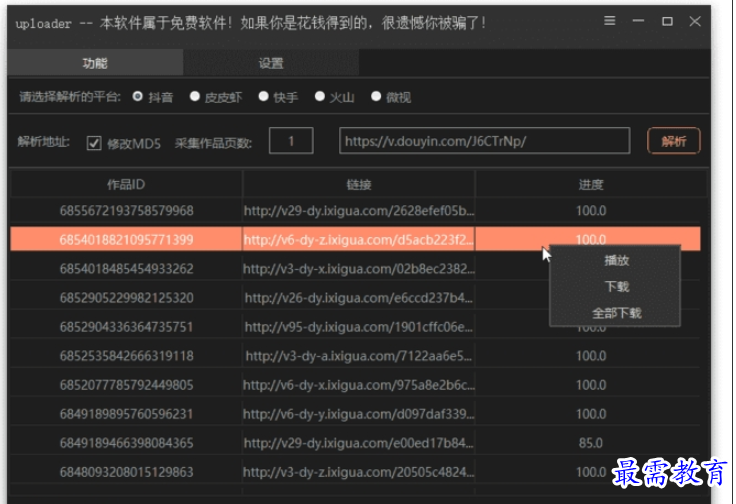Click progress 100.0 of row 6855672193758579968
The image size is (736, 504).
[590, 211]
